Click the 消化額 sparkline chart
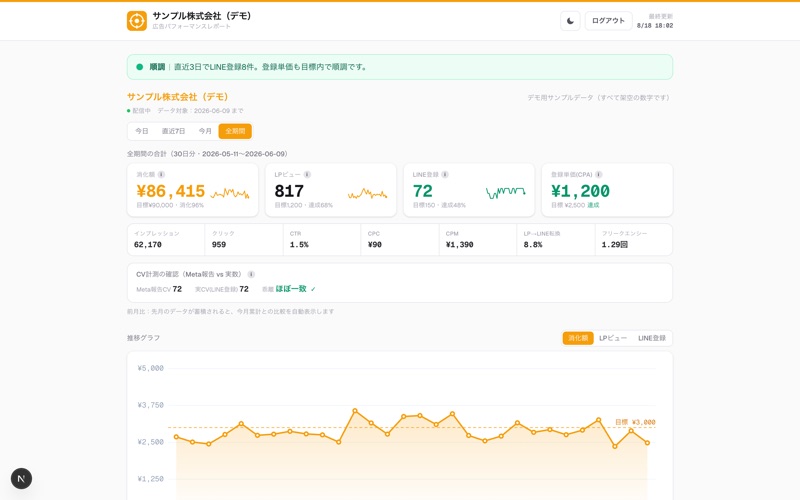The image size is (800, 500). coord(230,193)
